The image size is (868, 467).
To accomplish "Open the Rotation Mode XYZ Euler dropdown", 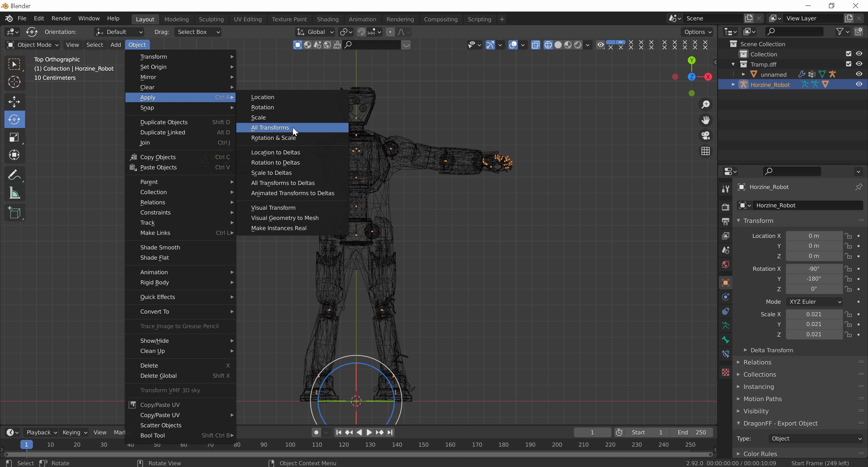I will tap(814, 302).
